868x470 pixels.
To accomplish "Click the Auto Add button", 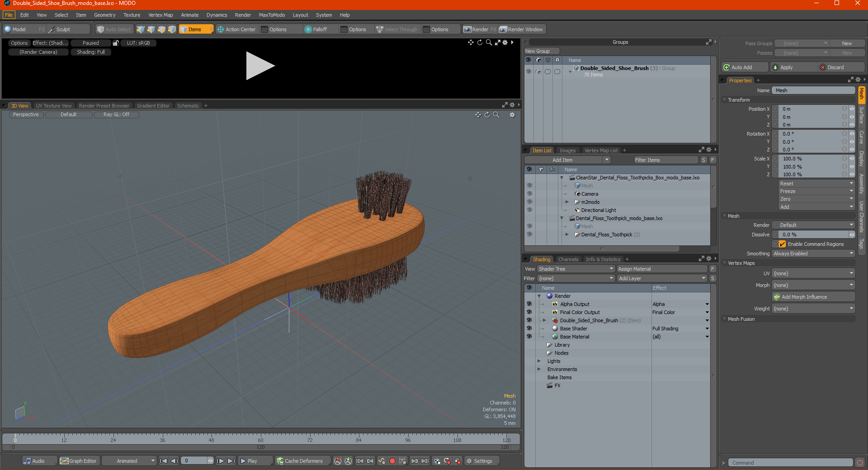I will tap(745, 67).
